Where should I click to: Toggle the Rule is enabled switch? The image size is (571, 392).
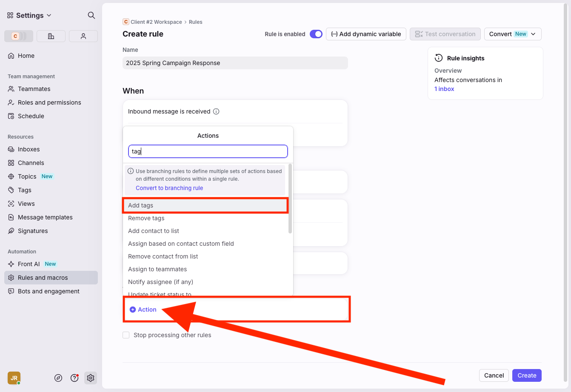point(316,34)
